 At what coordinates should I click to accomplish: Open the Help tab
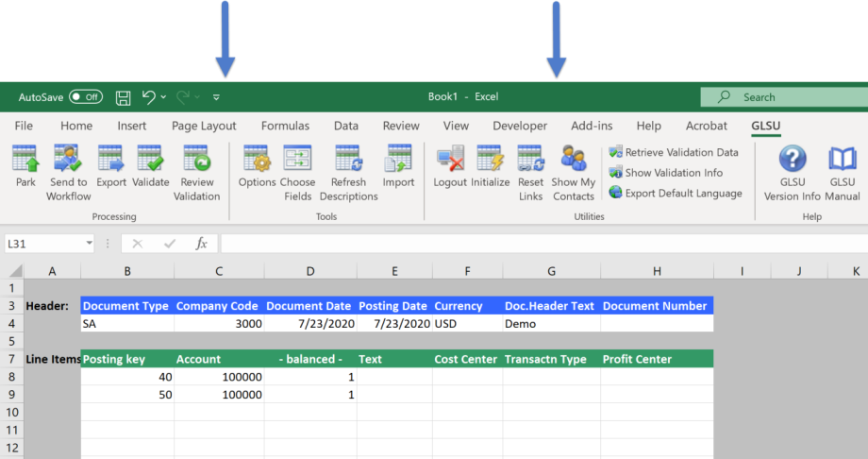click(649, 126)
